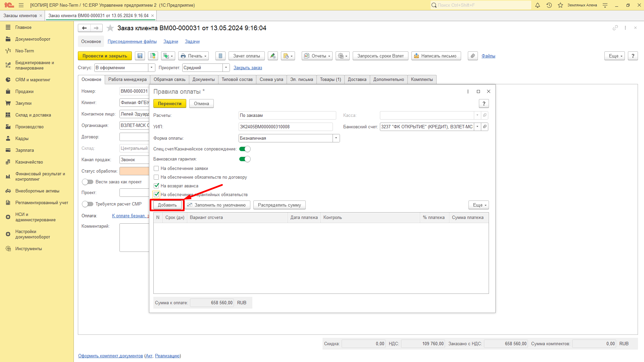Screen dimensions: 644x362
Task: Expand the Печать dropdown button
Action: [193, 56]
